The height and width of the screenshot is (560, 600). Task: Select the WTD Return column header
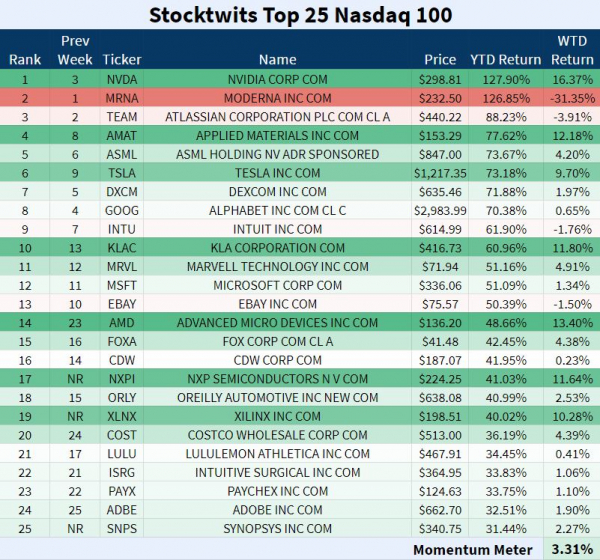click(572, 50)
